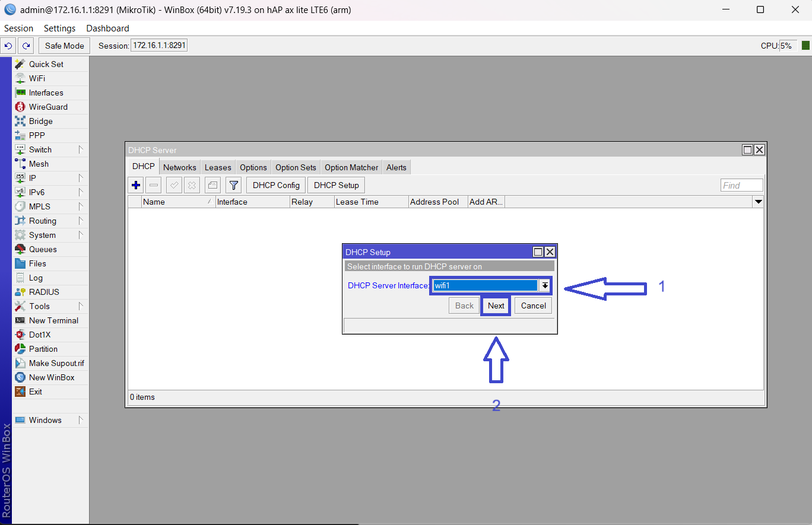This screenshot has width=812, height=525.
Task: Click the Session address field
Action: tap(159, 45)
